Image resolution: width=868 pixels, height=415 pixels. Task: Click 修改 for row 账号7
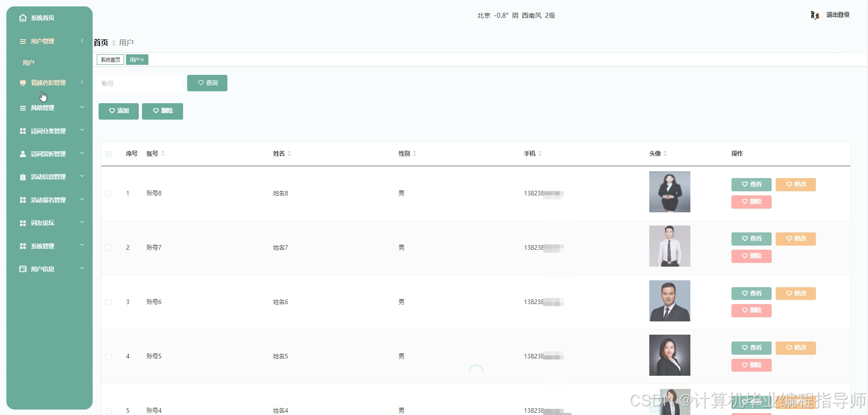point(796,239)
